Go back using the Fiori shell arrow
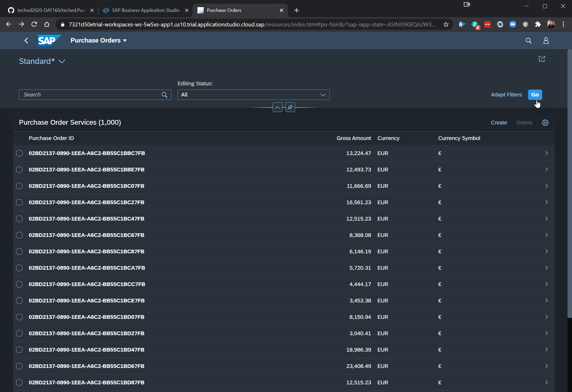 click(x=26, y=40)
